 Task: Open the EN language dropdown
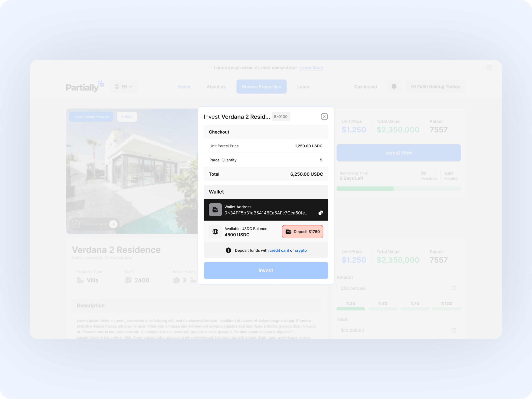(x=124, y=87)
